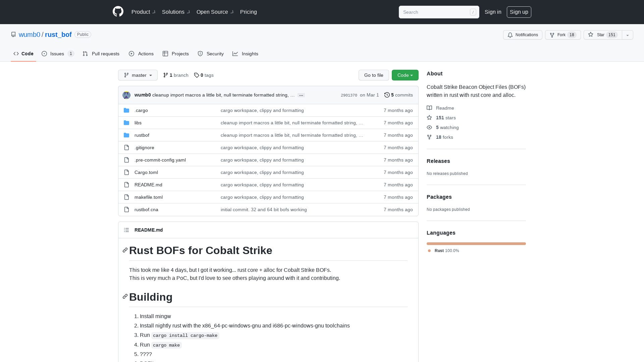Expand the Solutions menu
Viewport: 644px width, 362px height.
click(x=176, y=12)
